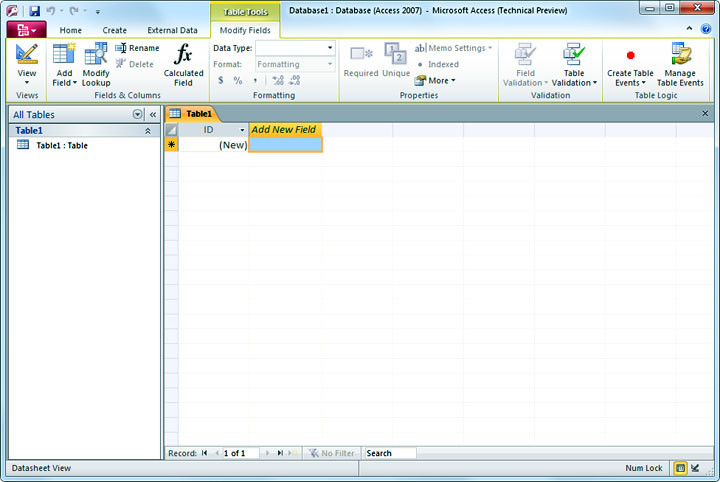
Task: Open the External Data tab
Action: (172, 30)
